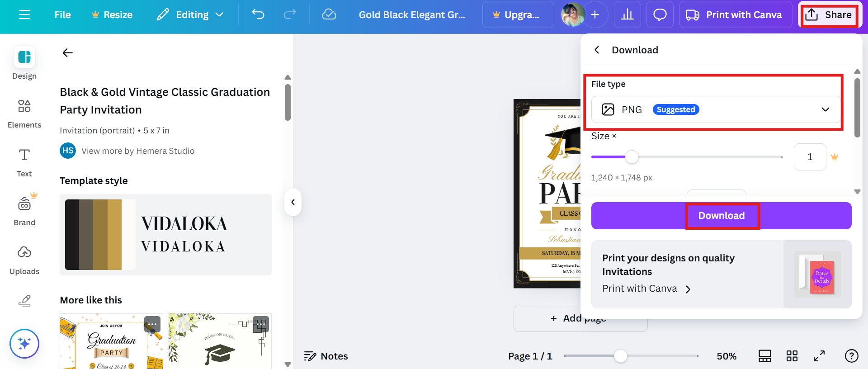Open the File menu

pyautogui.click(x=62, y=15)
